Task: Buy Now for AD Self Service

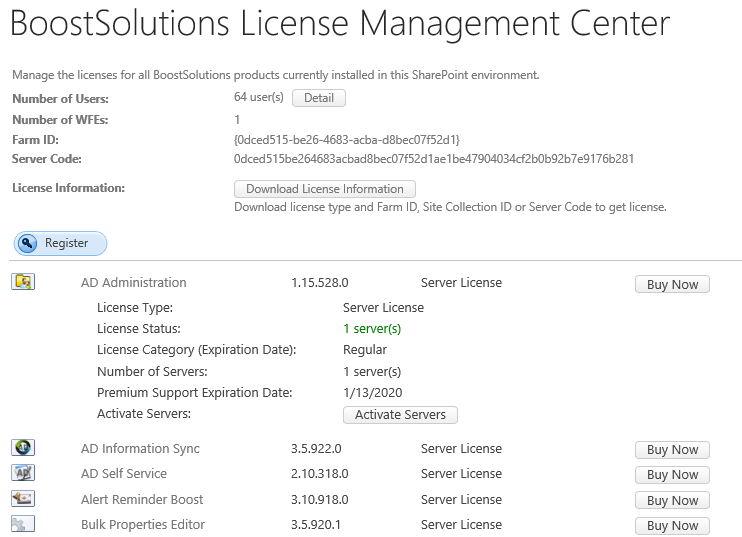Action: [672, 475]
